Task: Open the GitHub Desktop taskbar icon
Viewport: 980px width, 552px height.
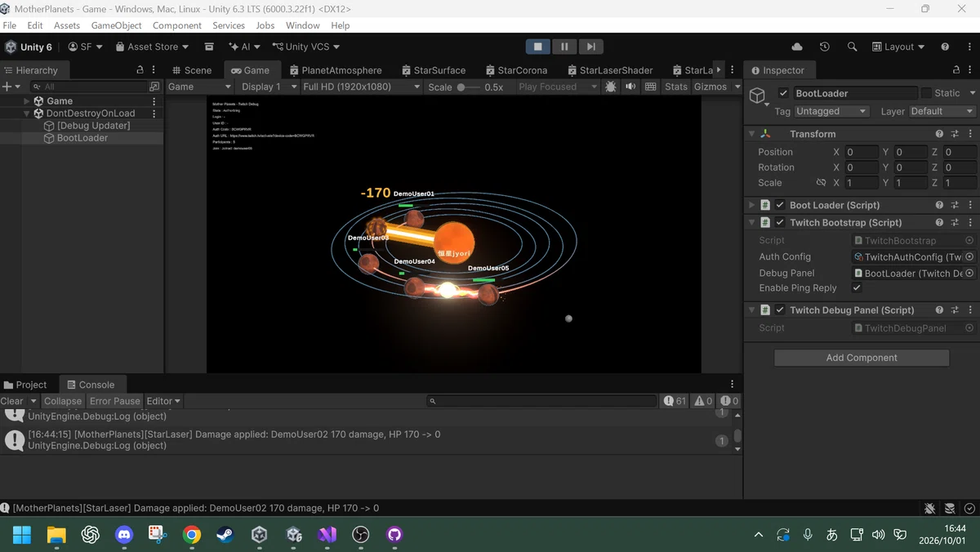Action: (394, 535)
